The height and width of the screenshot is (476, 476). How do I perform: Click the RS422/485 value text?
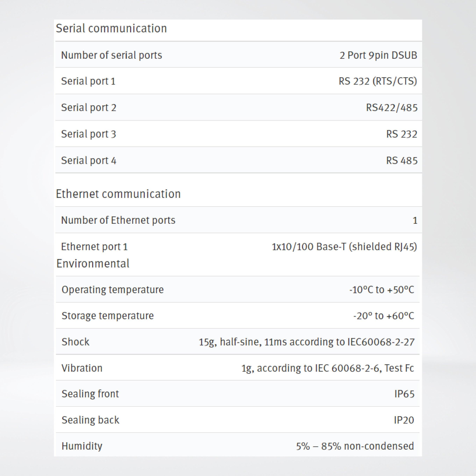point(391,108)
